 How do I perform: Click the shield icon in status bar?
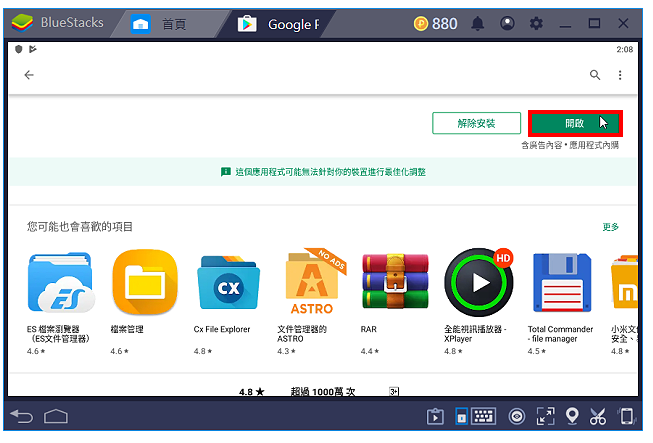coord(18,49)
